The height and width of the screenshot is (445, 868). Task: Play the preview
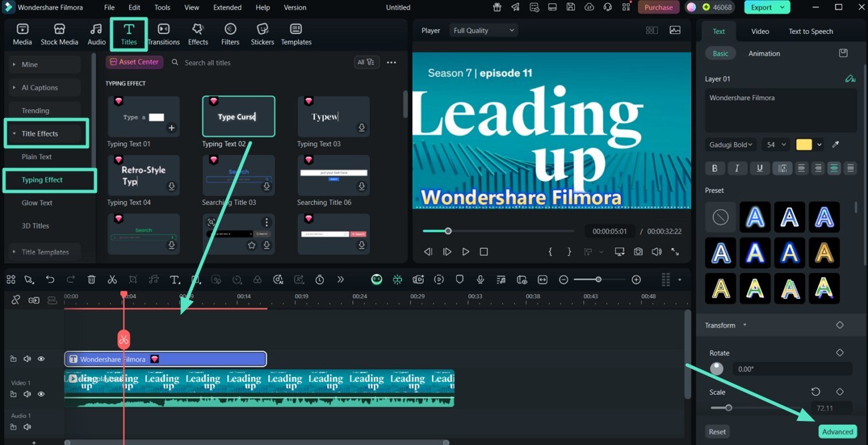(x=465, y=252)
